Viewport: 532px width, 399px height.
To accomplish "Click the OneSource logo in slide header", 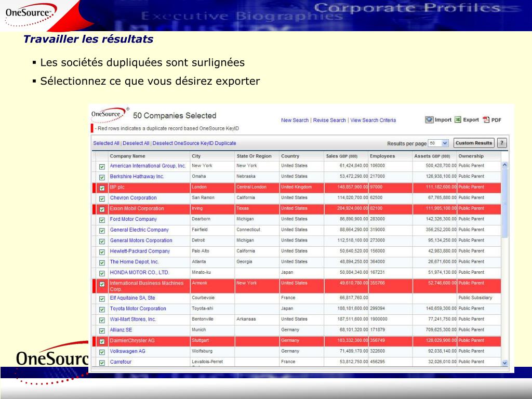I will (x=31, y=14).
